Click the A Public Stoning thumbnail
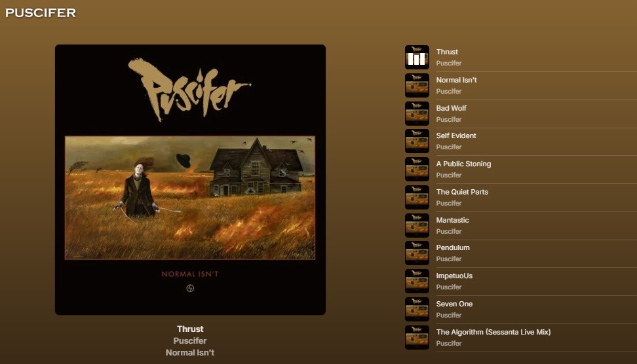Screen dimensions: 637x364 click(x=417, y=169)
